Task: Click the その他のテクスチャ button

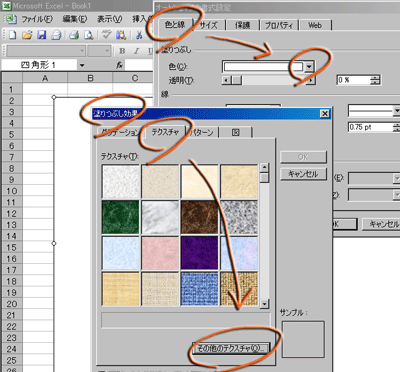Action: tap(231, 348)
